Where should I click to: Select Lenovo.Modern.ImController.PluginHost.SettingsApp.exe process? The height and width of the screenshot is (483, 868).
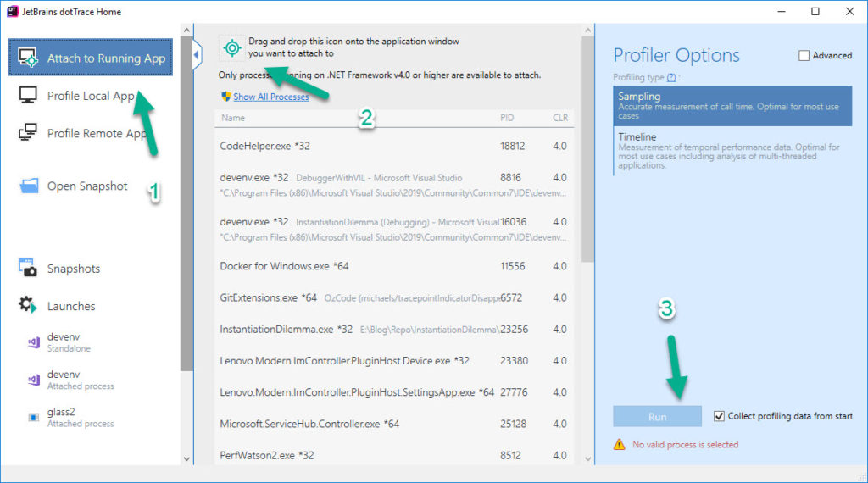(394, 392)
